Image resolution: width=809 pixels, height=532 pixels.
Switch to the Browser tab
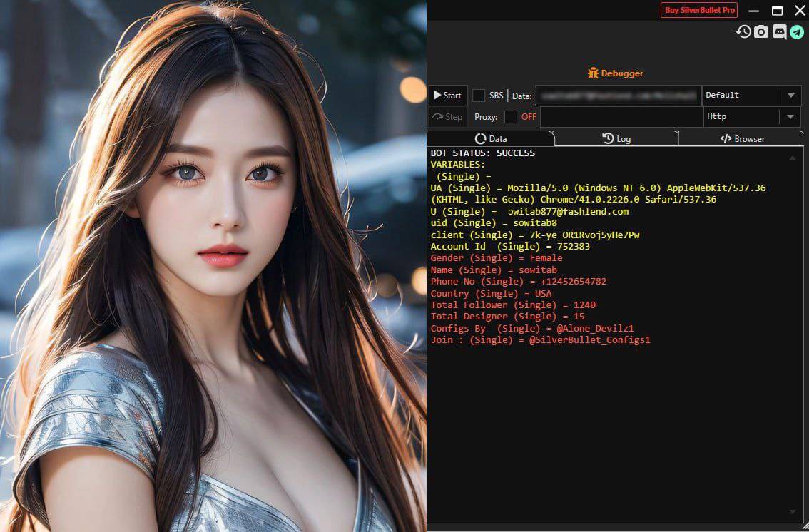coord(742,138)
